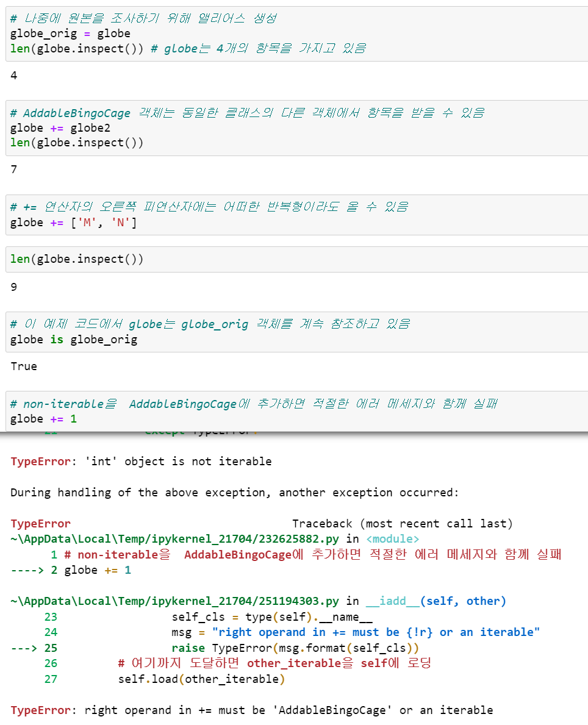Image resolution: width=588 pixels, height=725 pixels.
Task: Click the line "globe += ['M', 'N']"
Action: (74, 223)
